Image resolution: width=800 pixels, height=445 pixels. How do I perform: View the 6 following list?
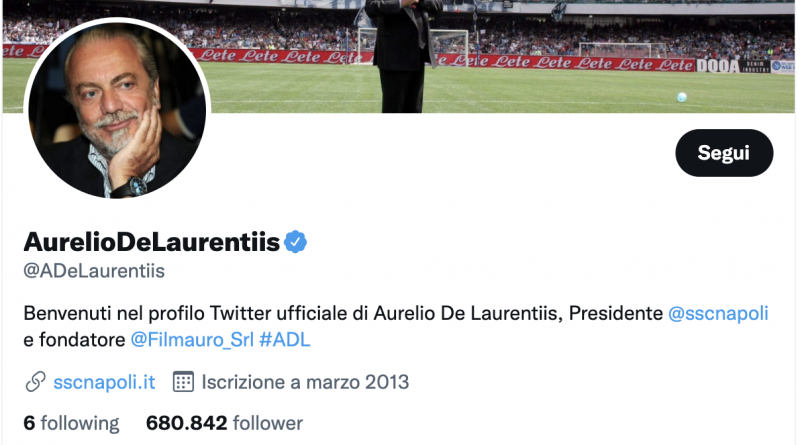point(71,423)
